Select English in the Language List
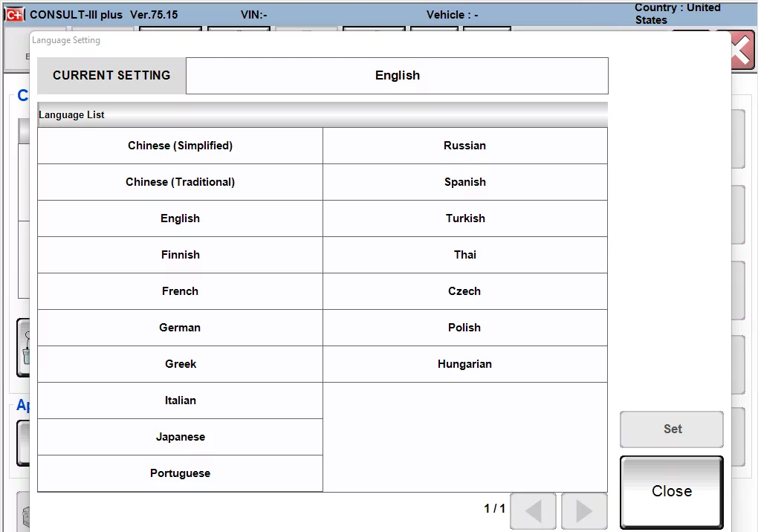This screenshot has width=758, height=532. point(180,218)
